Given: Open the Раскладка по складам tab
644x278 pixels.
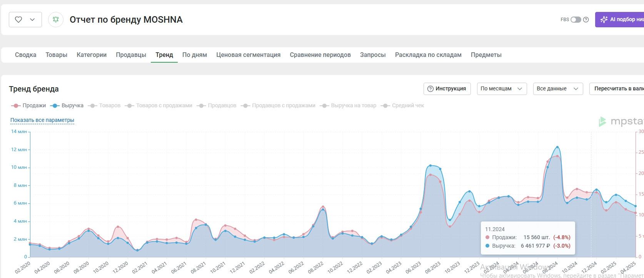Looking at the screenshot, I should [428, 55].
